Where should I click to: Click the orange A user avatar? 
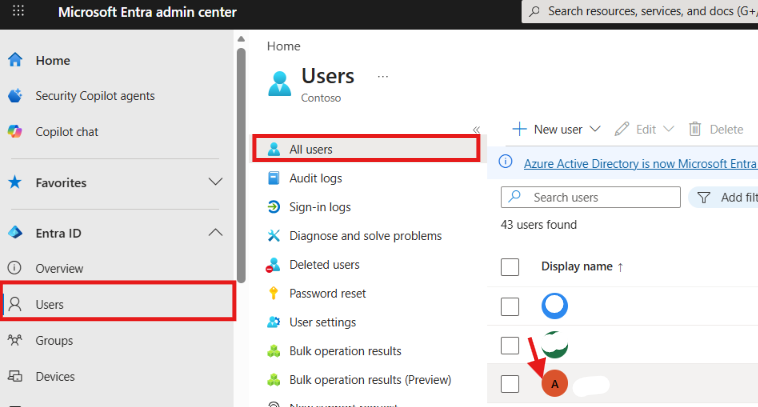point(554,384)
